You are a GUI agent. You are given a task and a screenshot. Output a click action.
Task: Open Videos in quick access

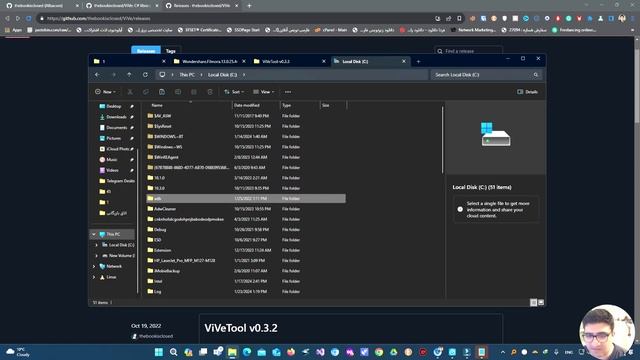tap(112, 170)
